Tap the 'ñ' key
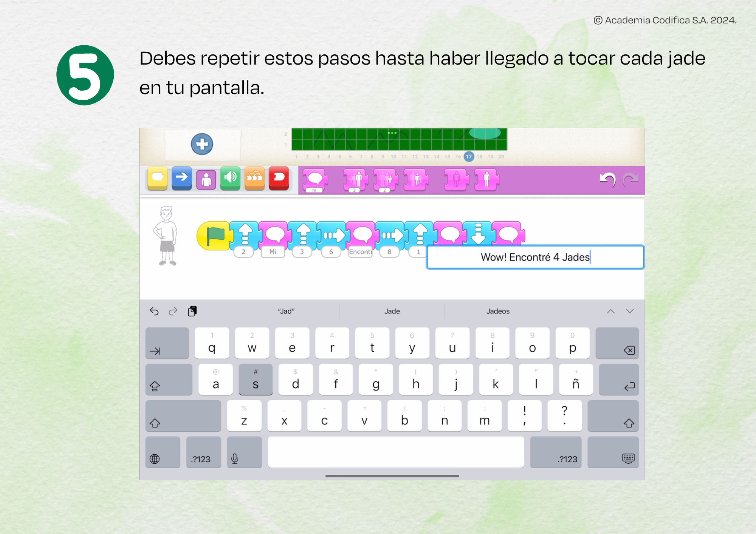The width and height of the screenshot is (756, 534). coord(576,380)
